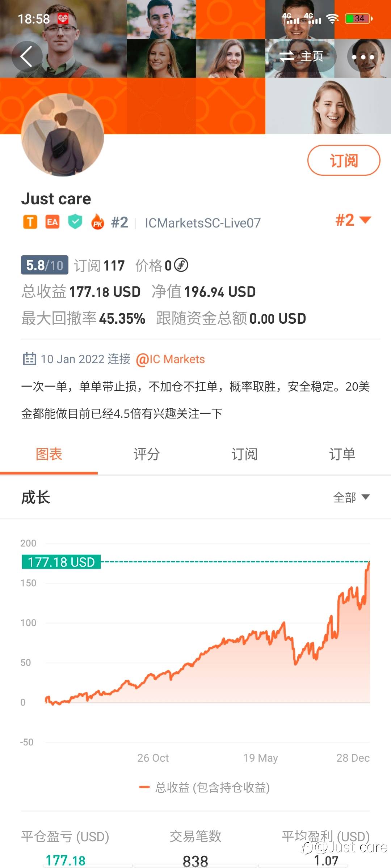Tap the PK flame icon
Image resolution: width=391 pixels, height=868 pixels.
tap(97, 222)
